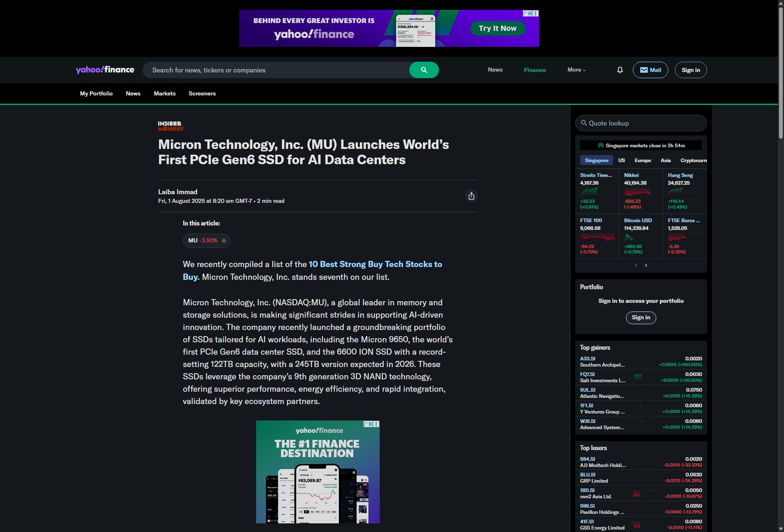Click the #1 Finance Destination ad image
784x532 pixels.
pos(317,472)
